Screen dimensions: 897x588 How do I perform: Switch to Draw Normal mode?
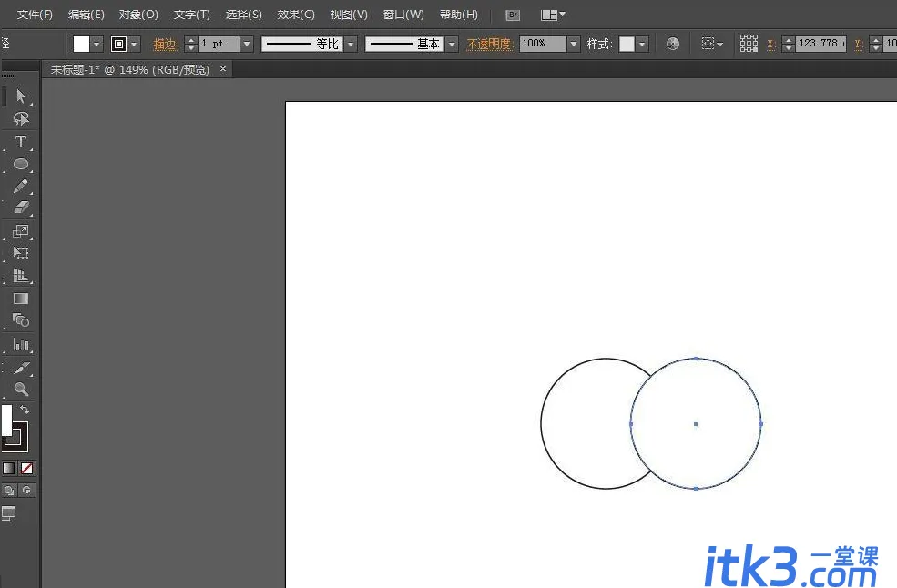tap(9, 491)
